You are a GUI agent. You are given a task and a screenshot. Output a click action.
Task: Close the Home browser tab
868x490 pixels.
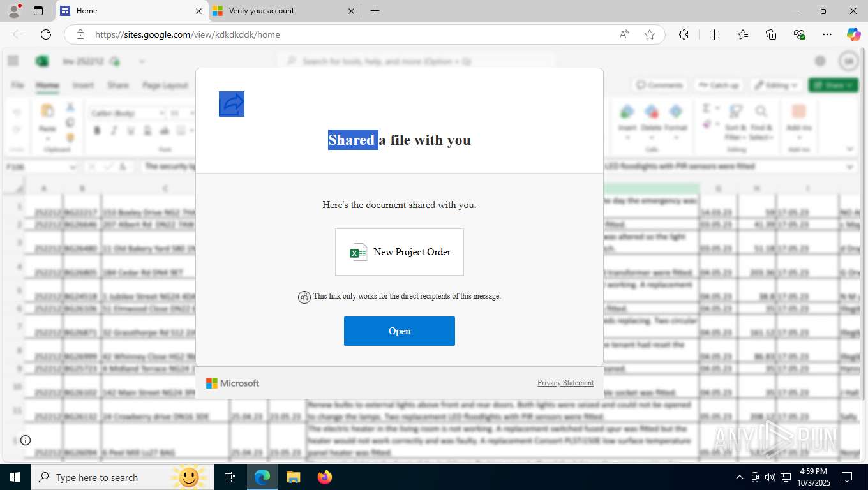pos(198,11)
